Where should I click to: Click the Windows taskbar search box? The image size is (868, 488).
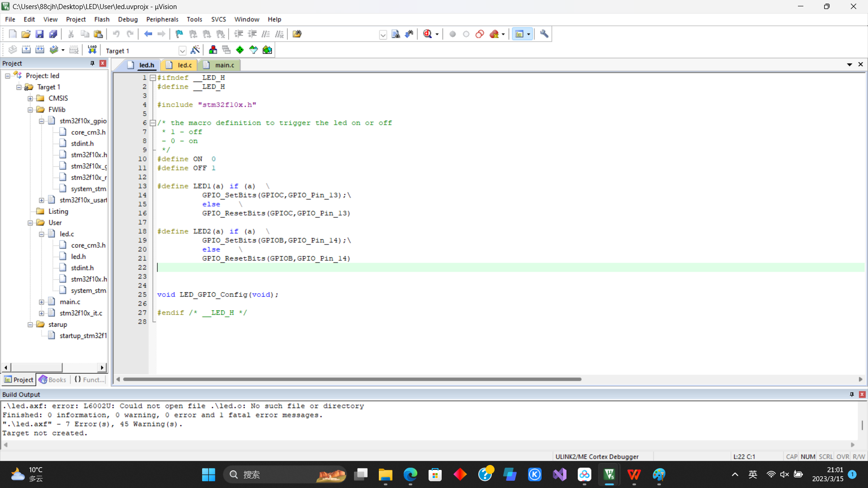(285, 474)
